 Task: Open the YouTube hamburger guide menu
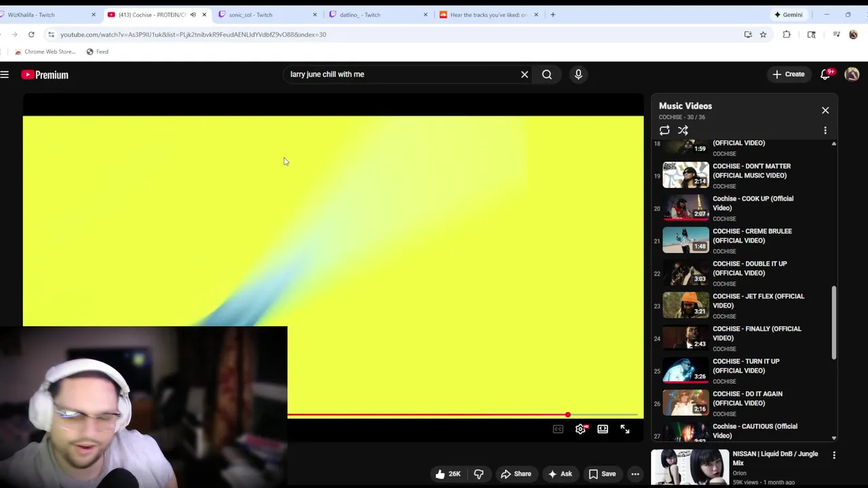point(5,75)
